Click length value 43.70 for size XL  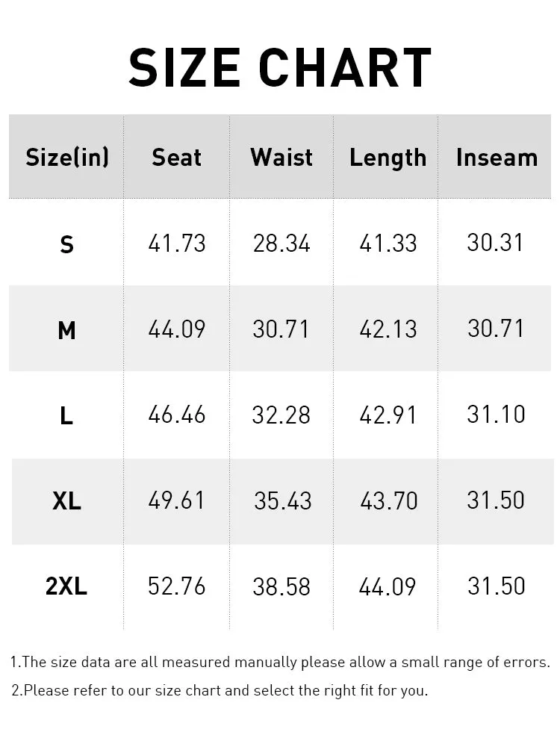[x=388, y=500]
